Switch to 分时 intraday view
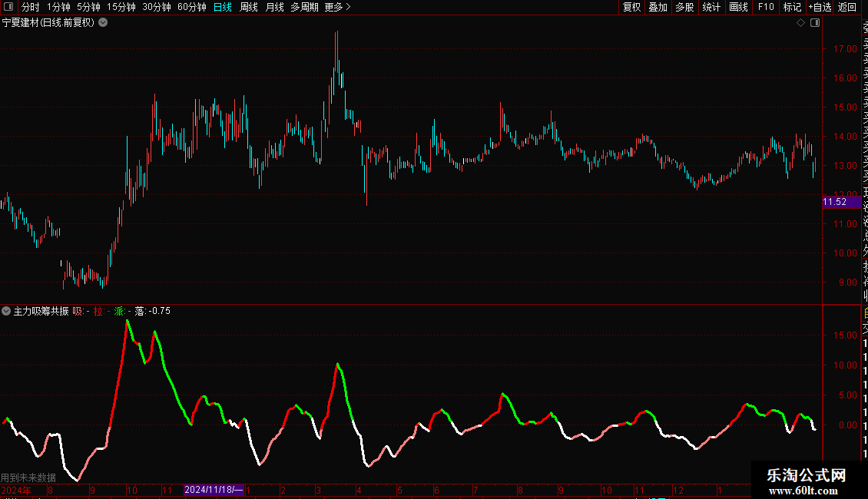868x499 pixels. pos(31,7)
